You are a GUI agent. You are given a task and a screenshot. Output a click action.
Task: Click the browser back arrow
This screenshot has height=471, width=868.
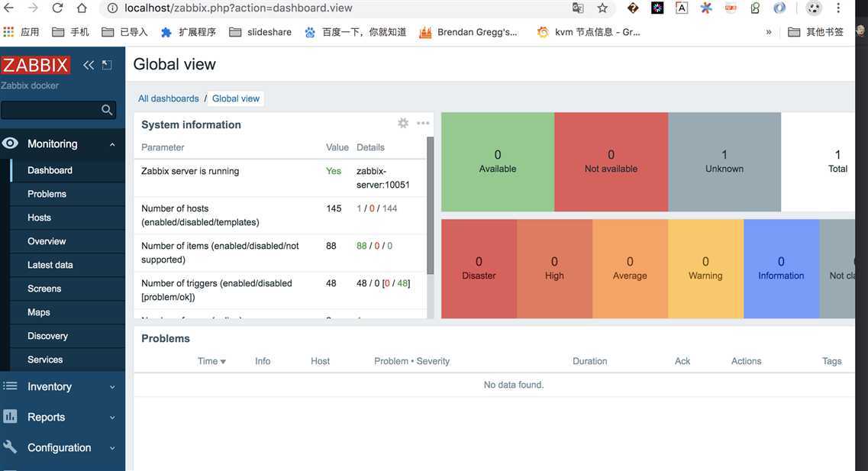8,8
